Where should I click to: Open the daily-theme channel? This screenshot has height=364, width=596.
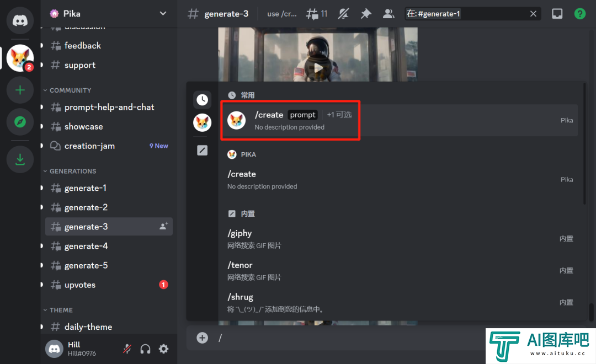pos(109,326)
